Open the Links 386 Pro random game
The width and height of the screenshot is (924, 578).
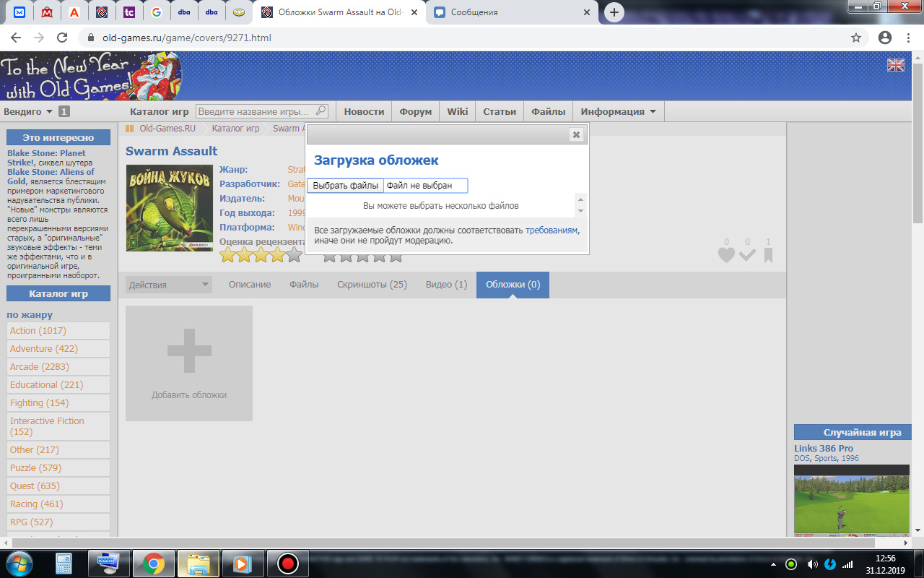824,449
